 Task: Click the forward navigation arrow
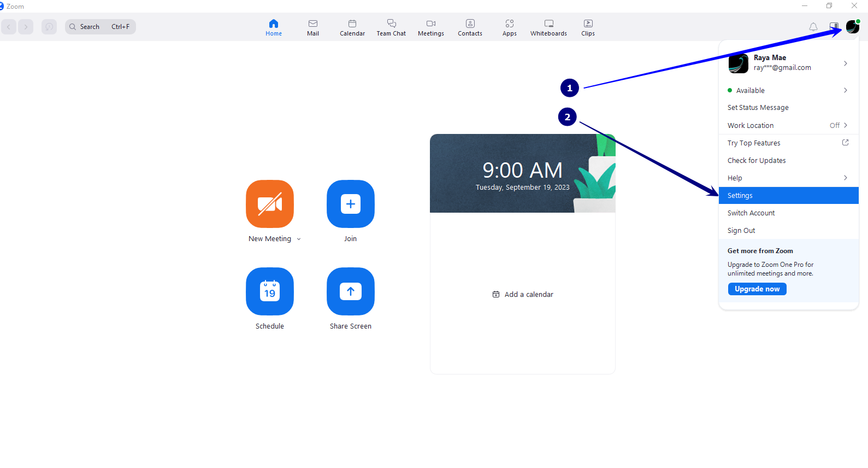pos(26,27)
